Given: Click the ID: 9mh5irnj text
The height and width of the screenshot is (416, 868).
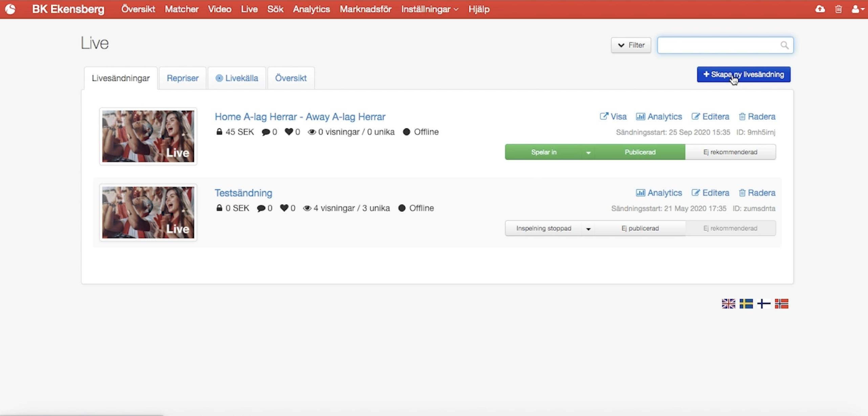Looking at the screenshot, I should [x=756, y=132].
